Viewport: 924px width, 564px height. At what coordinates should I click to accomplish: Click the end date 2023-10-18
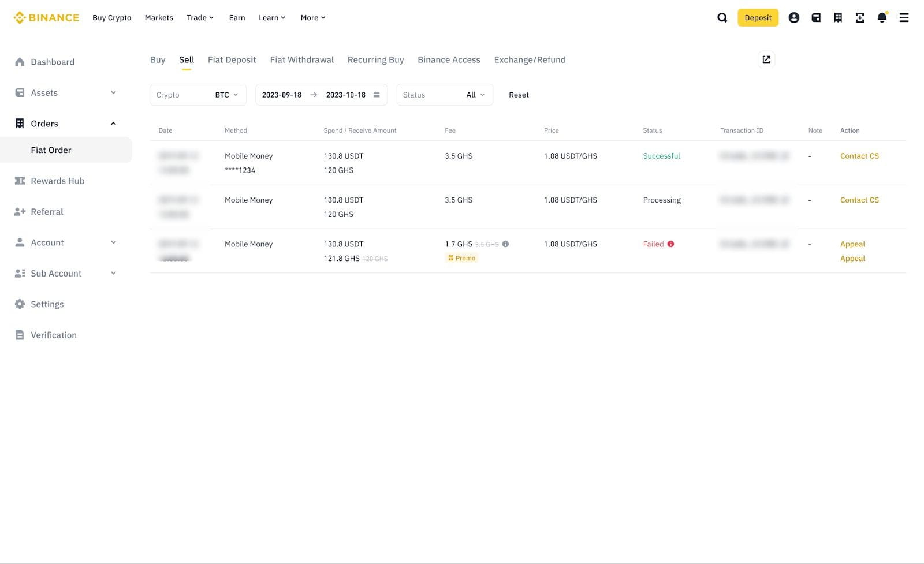(345, 95)
